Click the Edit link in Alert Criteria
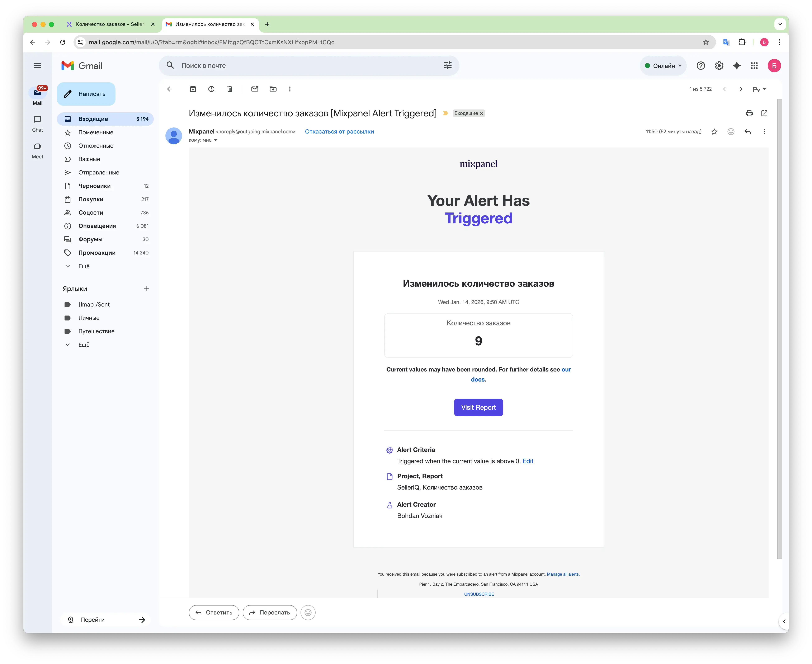The height and width of the screenshot is (664, 812). click(x=528, y=461)
